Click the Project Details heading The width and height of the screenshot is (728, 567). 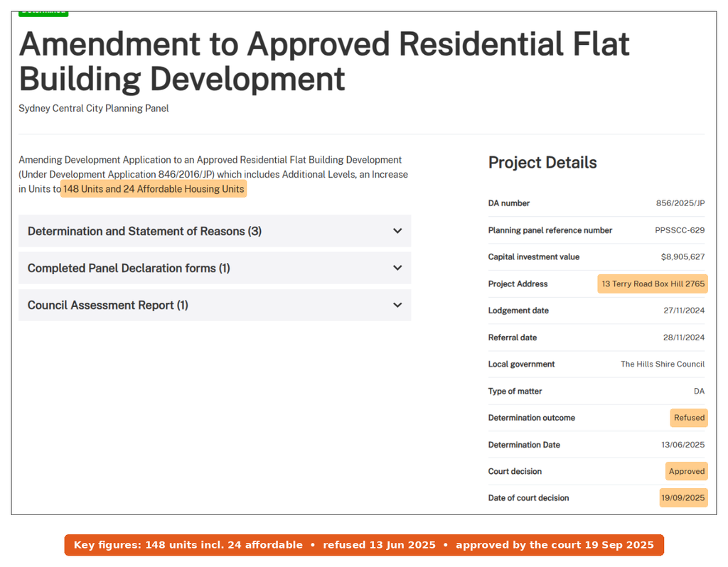(x=542, y=163)
